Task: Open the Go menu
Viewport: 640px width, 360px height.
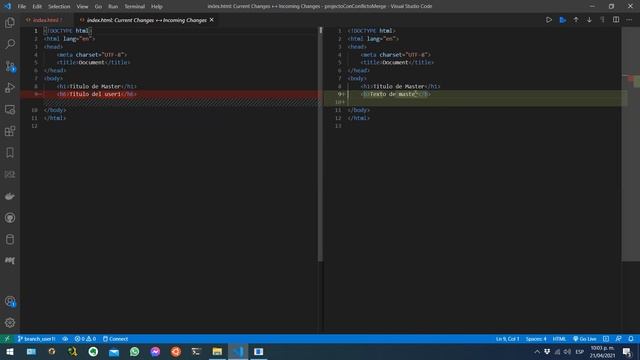Action: (x=98, y=7)
